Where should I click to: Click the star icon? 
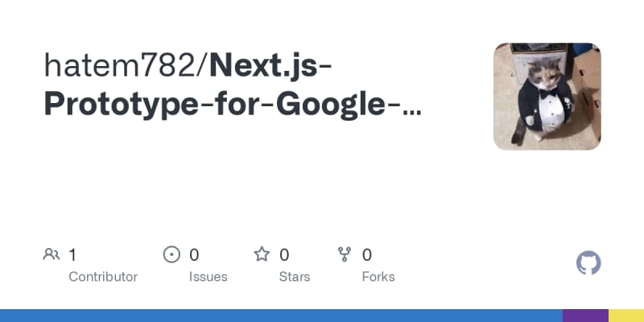point(262,255)
